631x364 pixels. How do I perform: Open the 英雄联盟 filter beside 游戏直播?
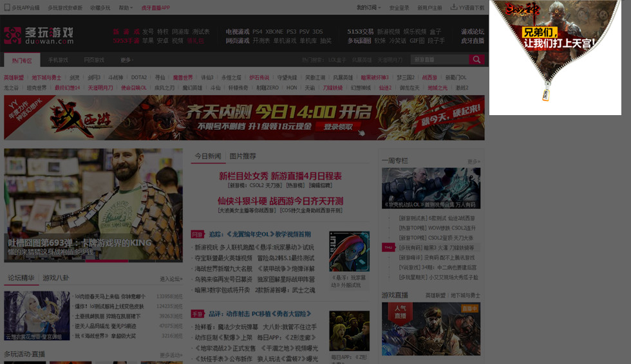[435, 295]
